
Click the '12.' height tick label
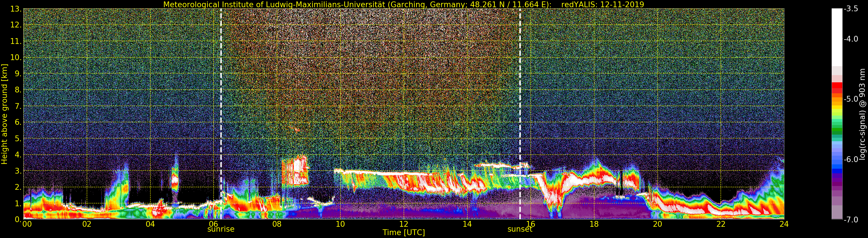click(16, 25)
